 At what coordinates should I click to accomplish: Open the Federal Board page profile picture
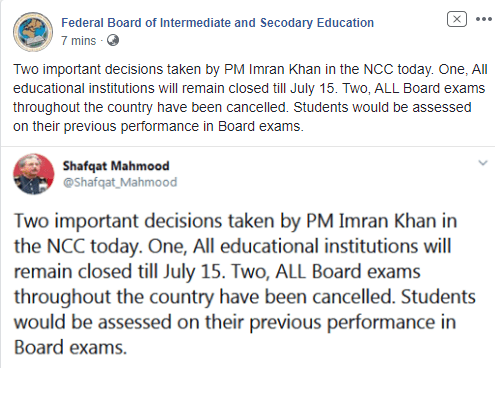point(33,32)
